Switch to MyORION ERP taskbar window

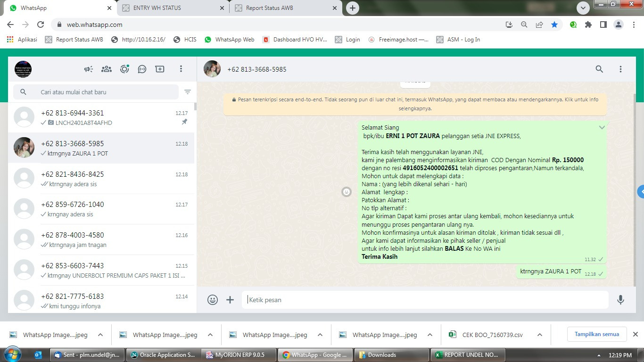pos(239,355)
